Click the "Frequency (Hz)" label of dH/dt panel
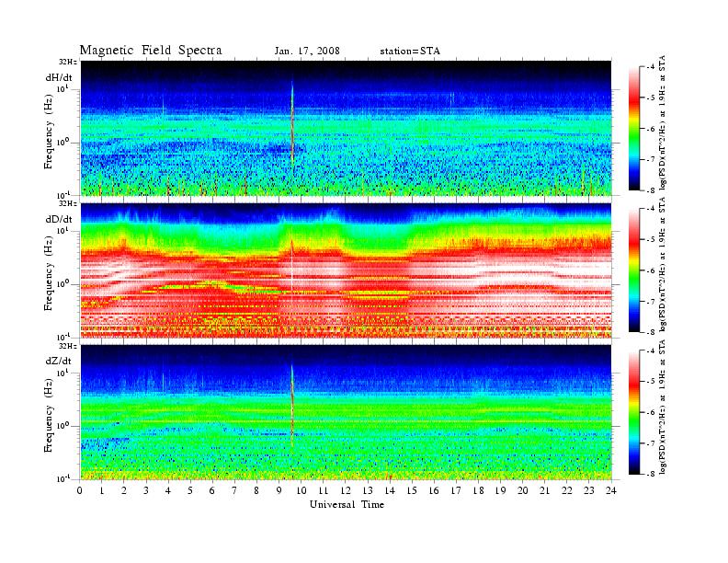Image resolution: width=728 pixels, height=563 pixels. tap(49, 131)
